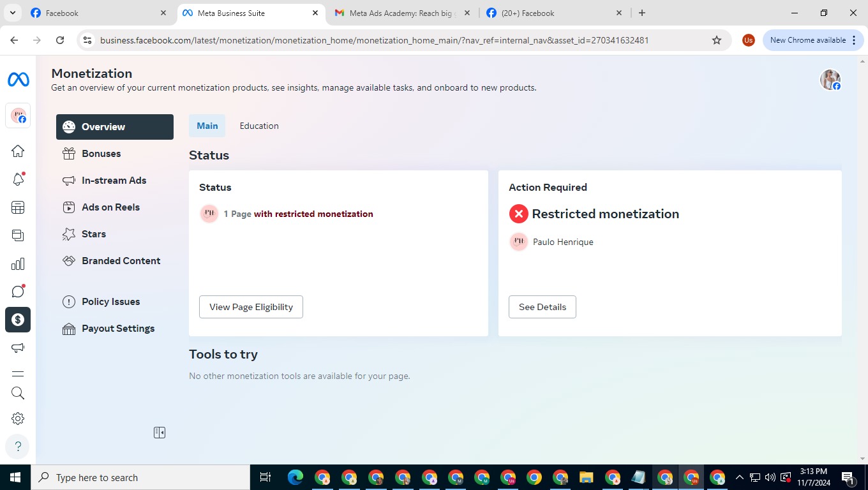Switch page via PH account avatar
Screen dimensions: 868x490
(x=18, y=116)
